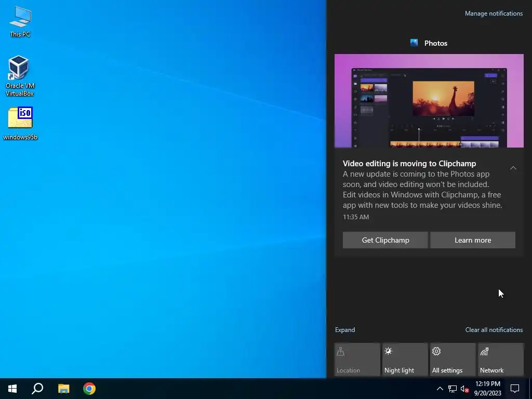This screenshot has height=399, width=532.
Task: Open network status tray icon
Action: click(453, 389)
